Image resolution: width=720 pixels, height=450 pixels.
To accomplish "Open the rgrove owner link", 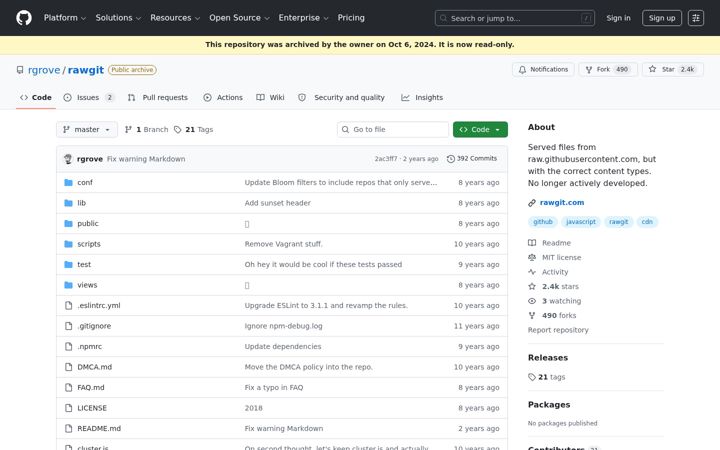I will tap(44, 70).
